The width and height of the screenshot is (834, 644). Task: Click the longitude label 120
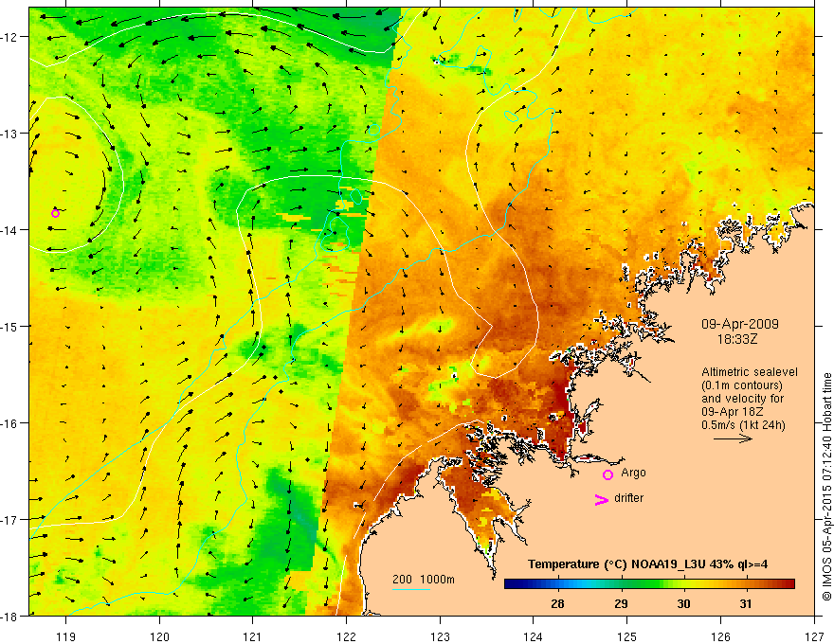pos(159,636)
